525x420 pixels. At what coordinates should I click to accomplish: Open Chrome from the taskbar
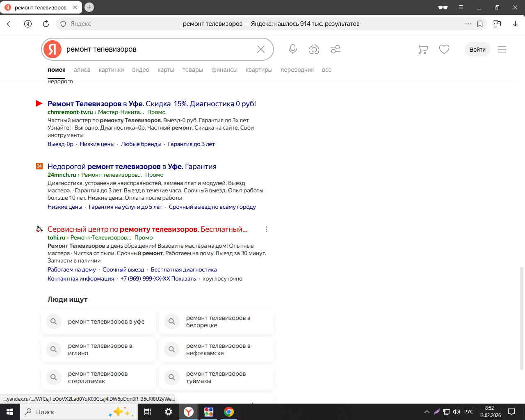(x=229, y=412)
